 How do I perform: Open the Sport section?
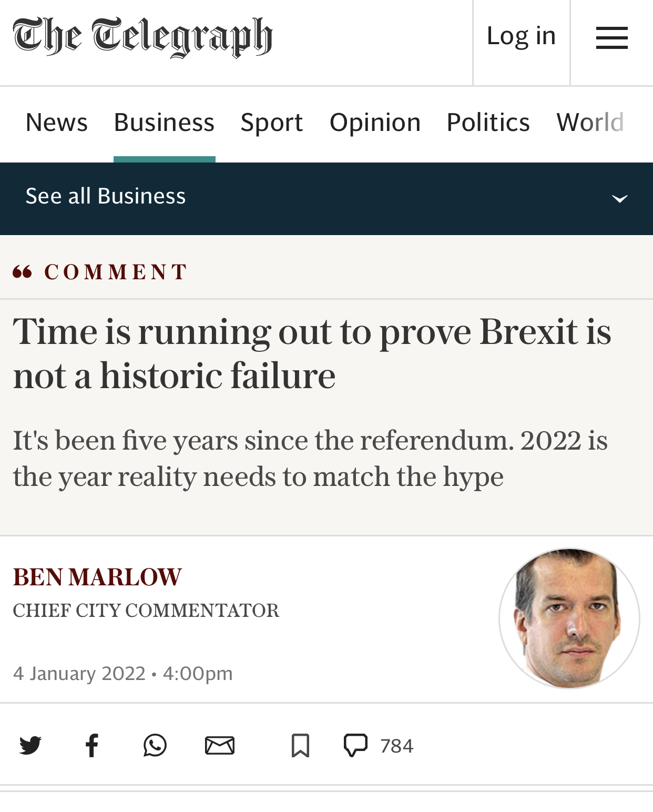[x=272, y=123]
